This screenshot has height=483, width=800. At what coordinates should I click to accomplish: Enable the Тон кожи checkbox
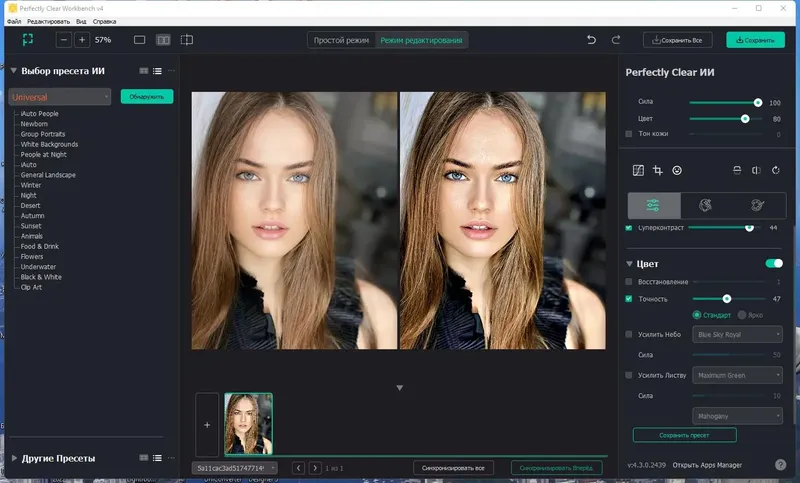coord(629,134)
